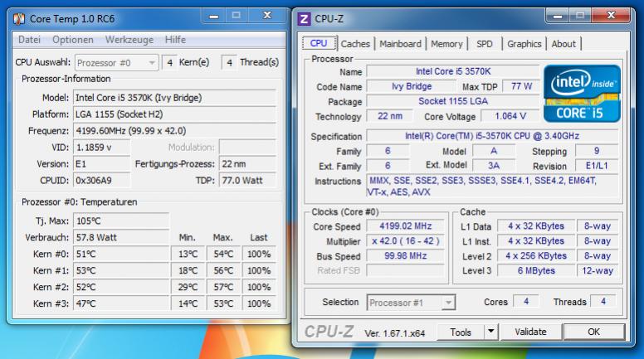The width and height of the screenshot is (644, 359).
Task: Switch to the Mainboard tab
Action: pos(401,44)
